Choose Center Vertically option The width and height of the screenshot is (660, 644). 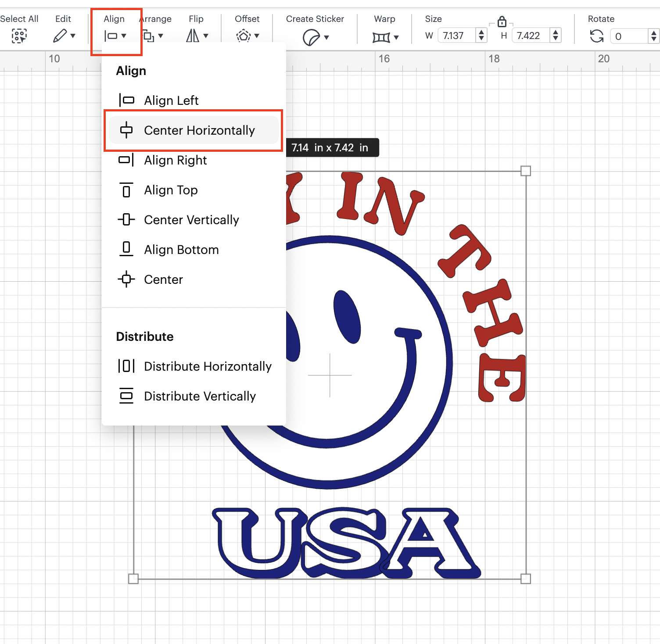click(x=194, y=220)
